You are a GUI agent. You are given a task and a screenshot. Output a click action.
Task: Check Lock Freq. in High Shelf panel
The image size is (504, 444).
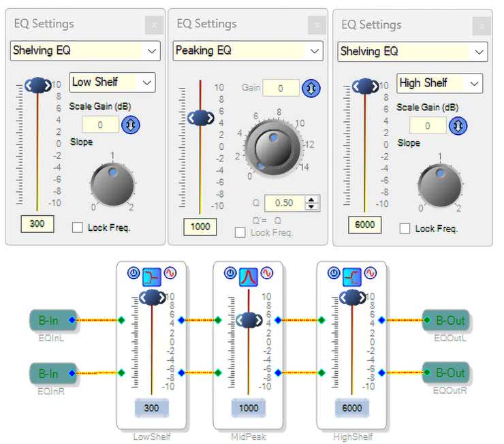[405, 229]
